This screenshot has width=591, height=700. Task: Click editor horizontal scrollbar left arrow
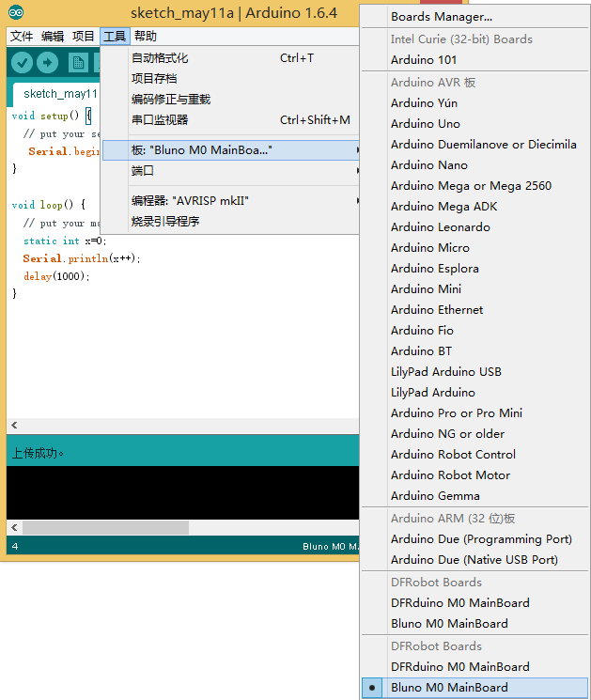click(14, 425)
